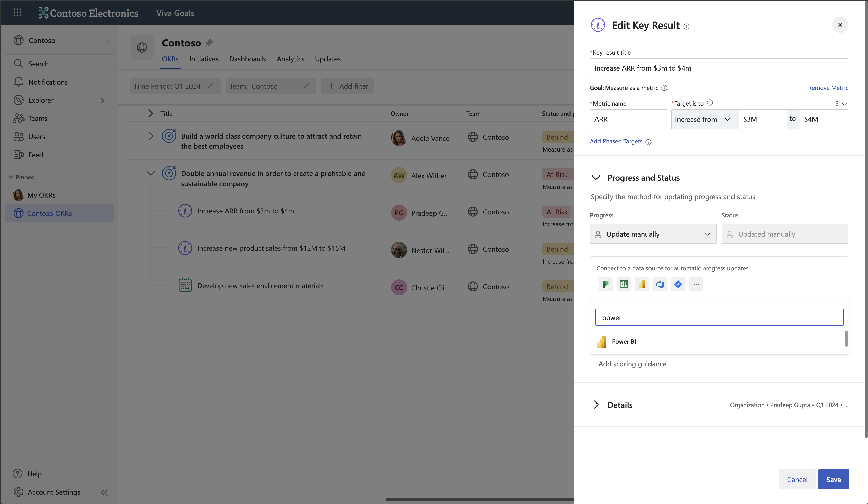Click the Key result title input field
This screenshot has height=504, width=868.
coord(719,68)
